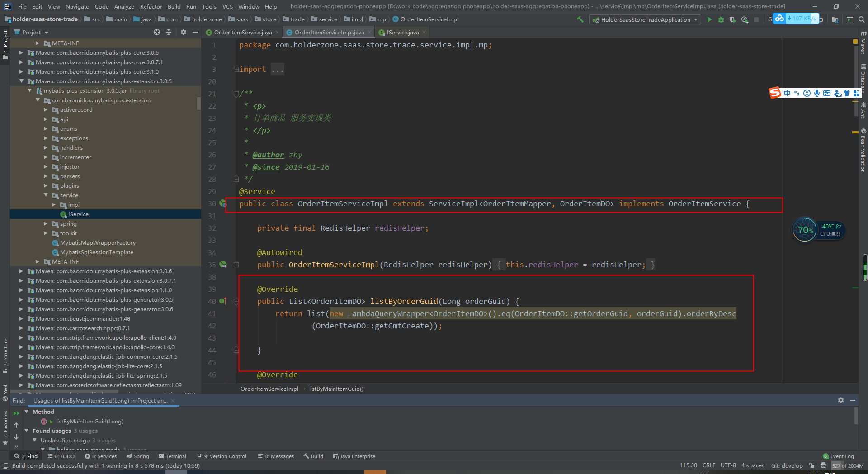Select IService in the project tree
The width and height of the screenshot is (868, 474).
coord(78,214)
